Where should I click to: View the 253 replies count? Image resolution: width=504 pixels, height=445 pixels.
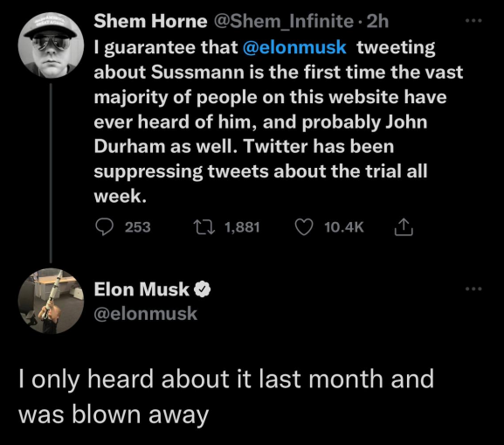137,227
